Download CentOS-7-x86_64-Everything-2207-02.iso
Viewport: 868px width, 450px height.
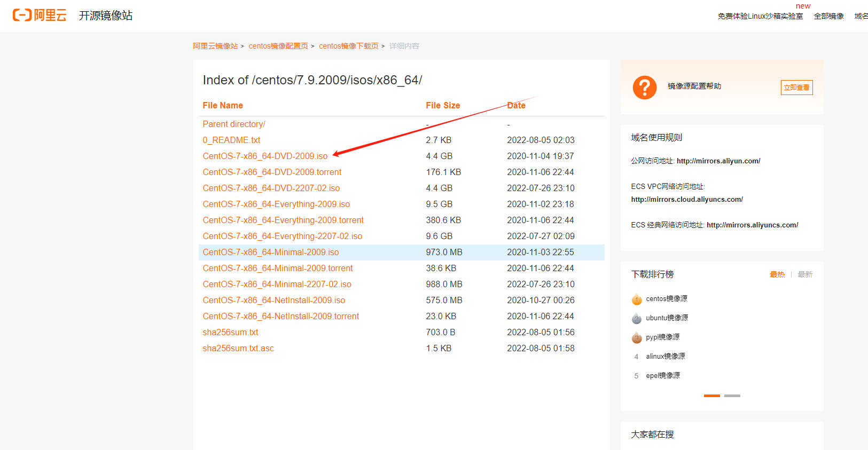point(283,236)
